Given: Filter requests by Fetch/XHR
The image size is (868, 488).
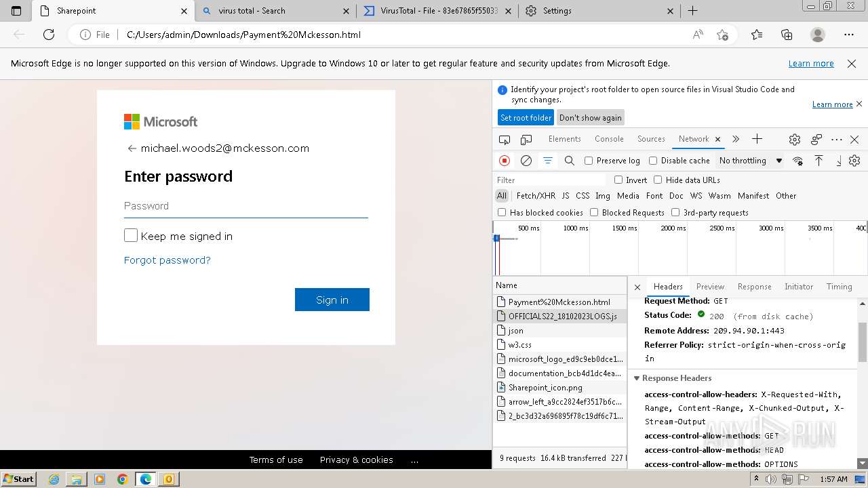Looking at the screenshot, I should [x=536, y=196].
